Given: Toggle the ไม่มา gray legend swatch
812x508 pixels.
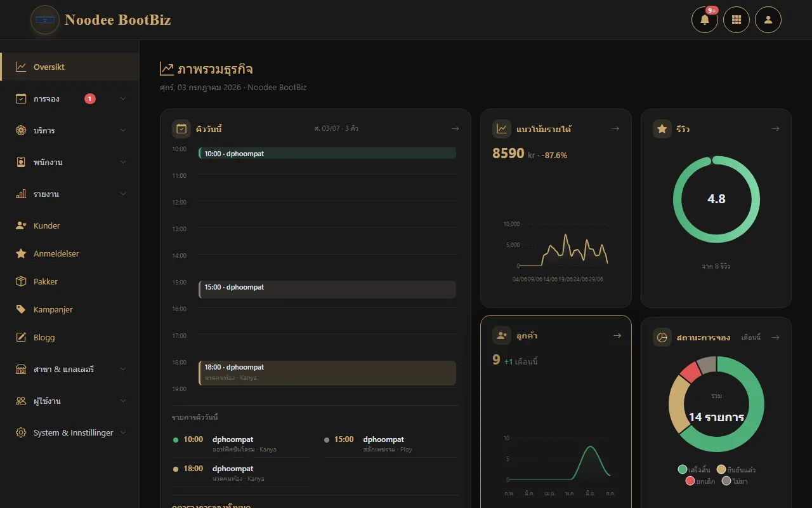Looking at the screenshot, I should [x=726, y=481].
